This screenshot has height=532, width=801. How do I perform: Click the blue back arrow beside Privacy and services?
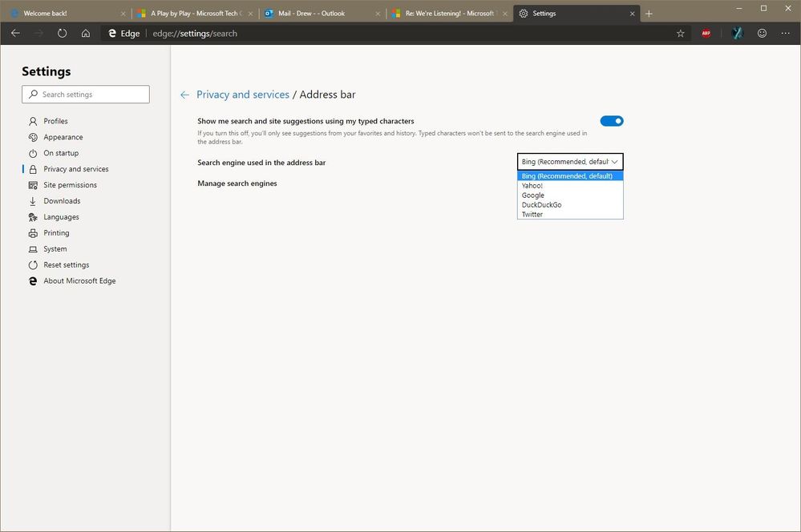point(185,95)
